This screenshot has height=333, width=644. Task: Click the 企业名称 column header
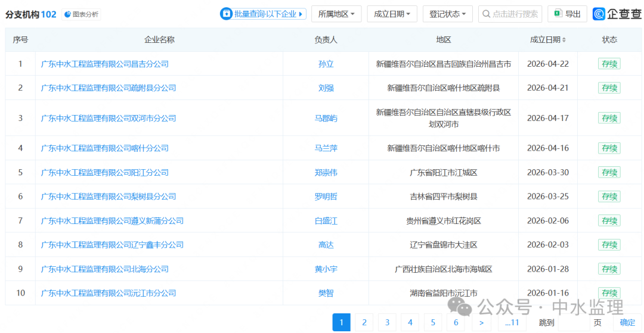tap(159, 40)
